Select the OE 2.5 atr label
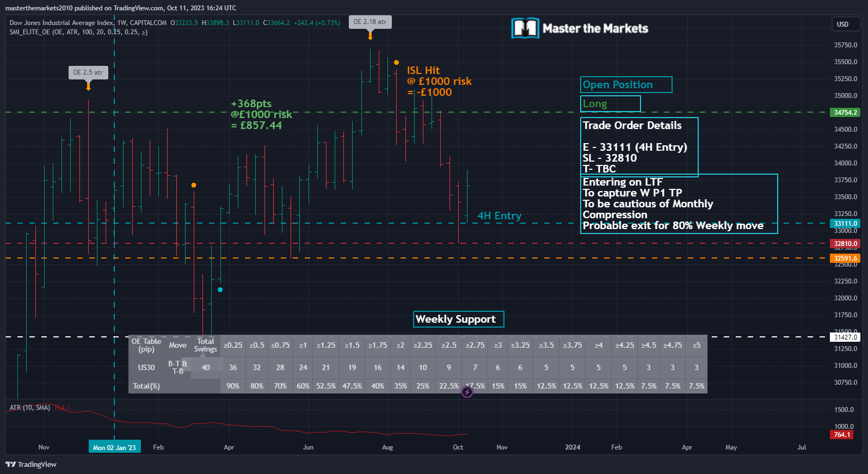Screen dimensions: 868x474 pos(88,72)
